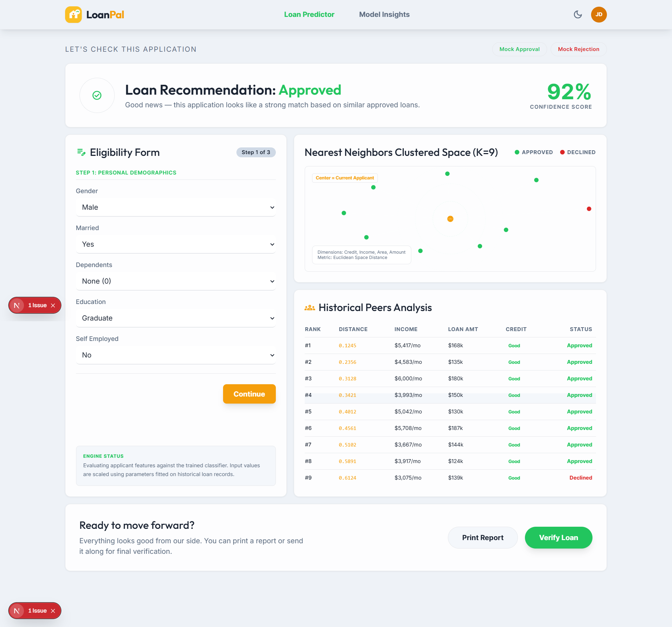Click loan amount $124k in row #8
672x627 pixels.
point(456,461)
